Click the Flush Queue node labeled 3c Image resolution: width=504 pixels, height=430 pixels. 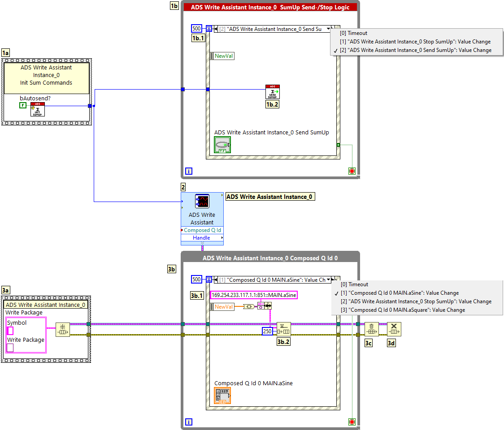pos(371,329)
